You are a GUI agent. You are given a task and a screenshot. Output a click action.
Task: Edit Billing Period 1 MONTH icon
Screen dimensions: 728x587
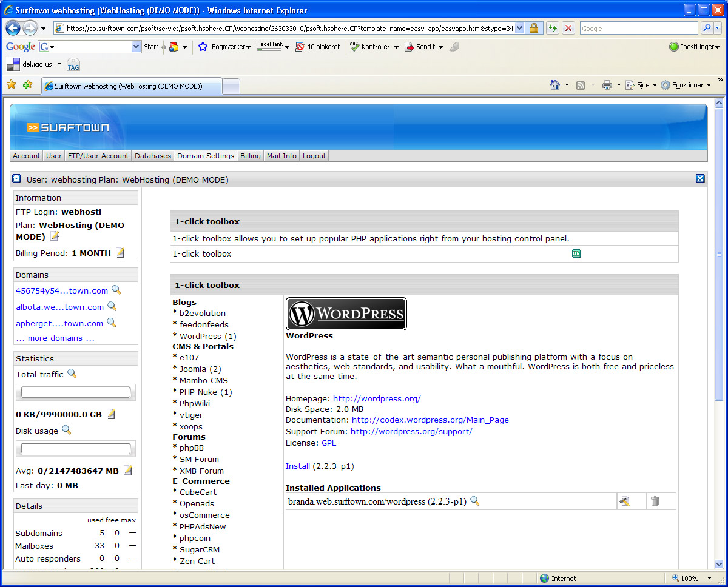(120, 252)
